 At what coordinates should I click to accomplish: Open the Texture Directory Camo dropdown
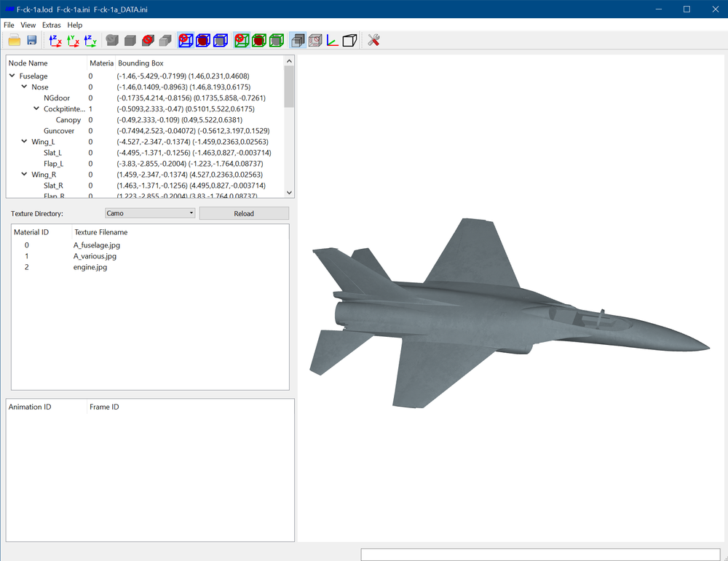(x=150, y=213)
